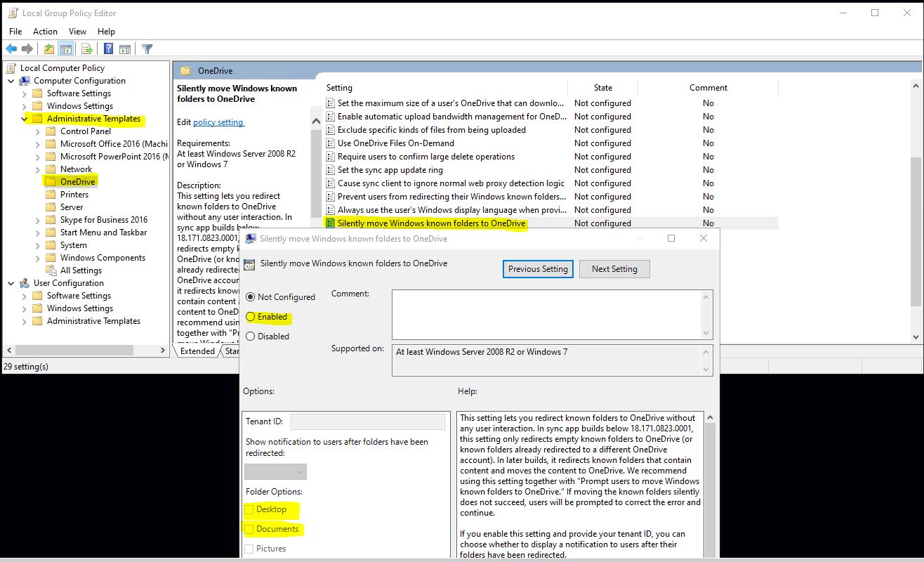This screenshot has width=924, height=562.
Task: Open the Action menu
Action: coord(45,31)
